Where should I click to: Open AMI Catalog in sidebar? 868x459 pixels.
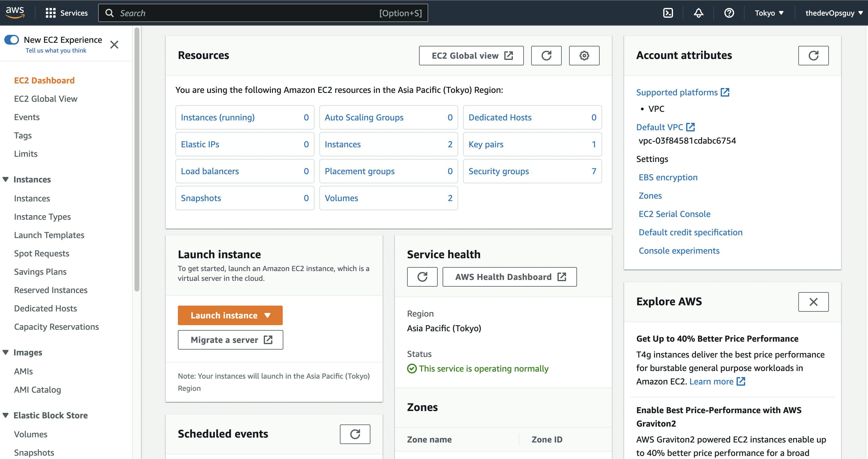click(x=37, y=390)
